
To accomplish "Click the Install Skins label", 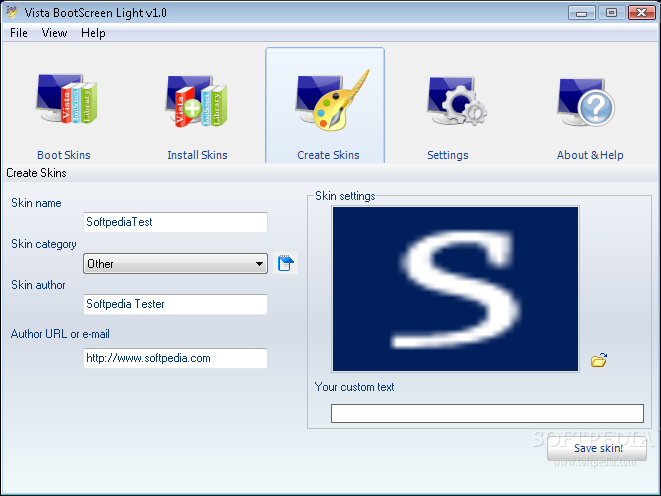I will click(x=197, y=155).
